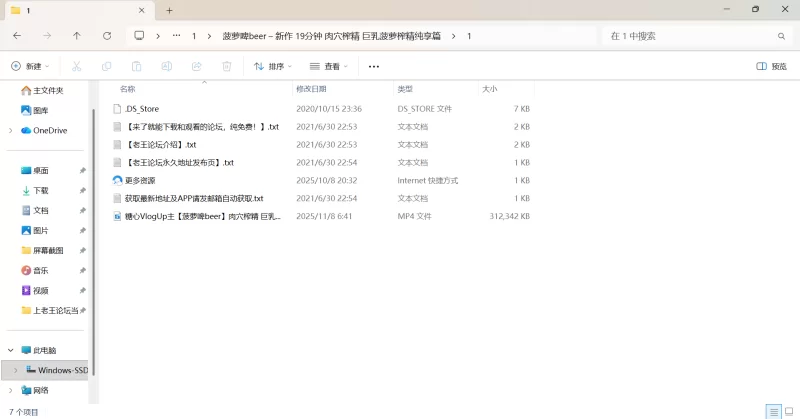Click the Delete trash can icon
800x419 pixels.
click(x=227, y=66)
